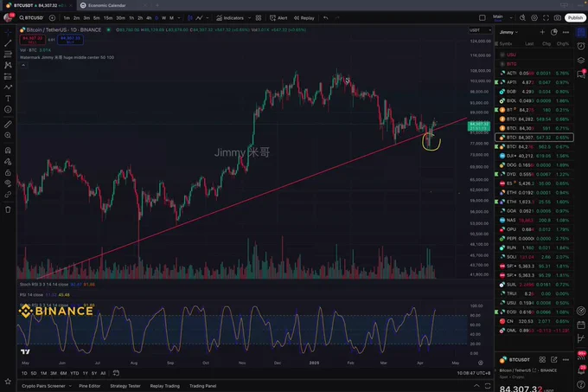Screen dimensions: 588x392
Task: Expand the Indicators favorites dropdown arrow
Action: pos(248,17)
